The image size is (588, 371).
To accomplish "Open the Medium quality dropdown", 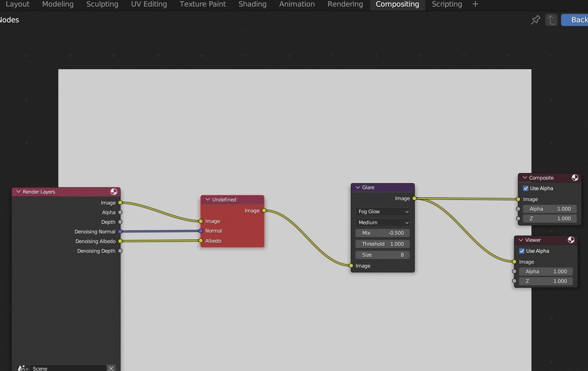I will (x=383, y=222).
